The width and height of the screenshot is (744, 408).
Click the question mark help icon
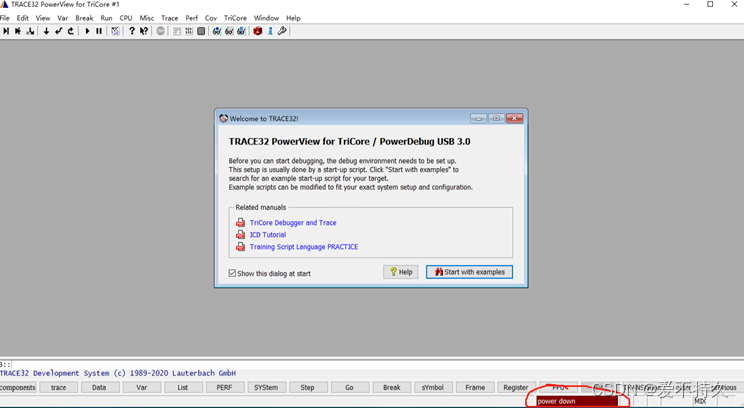tap(132, 31)
